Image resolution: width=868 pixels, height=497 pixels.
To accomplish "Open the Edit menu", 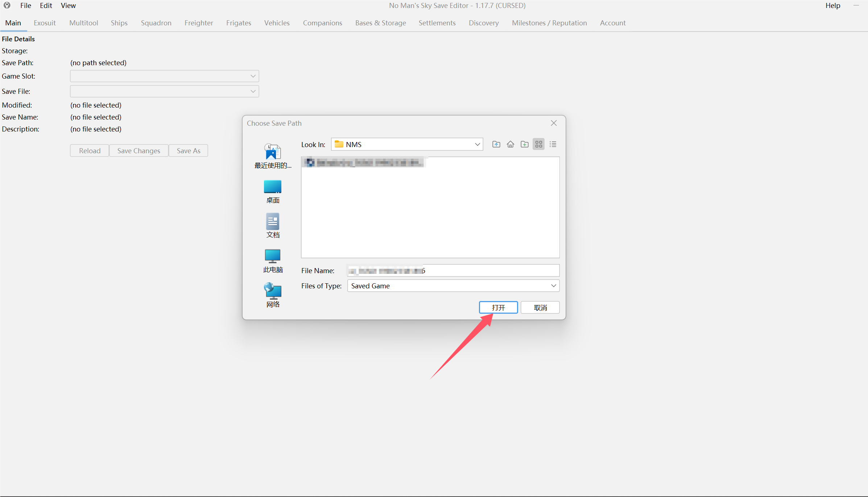I will coord(46,5).
